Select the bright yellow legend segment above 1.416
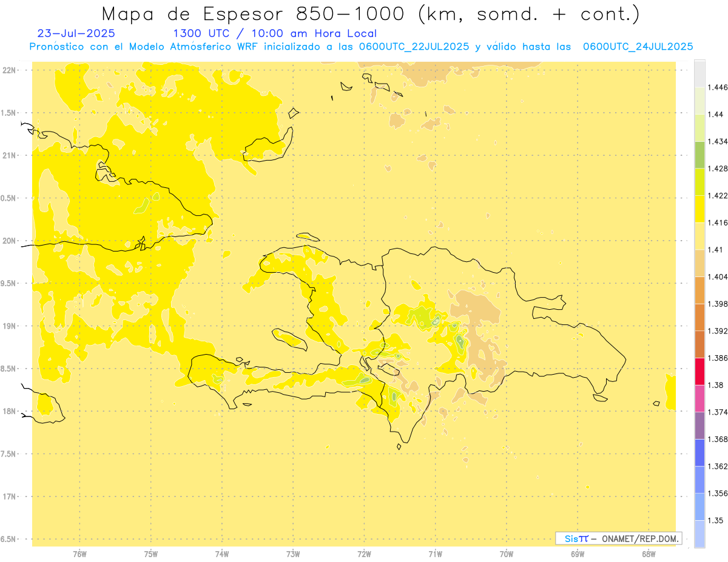The height and width of the screenshot is (562, 728). click(699, 209)
